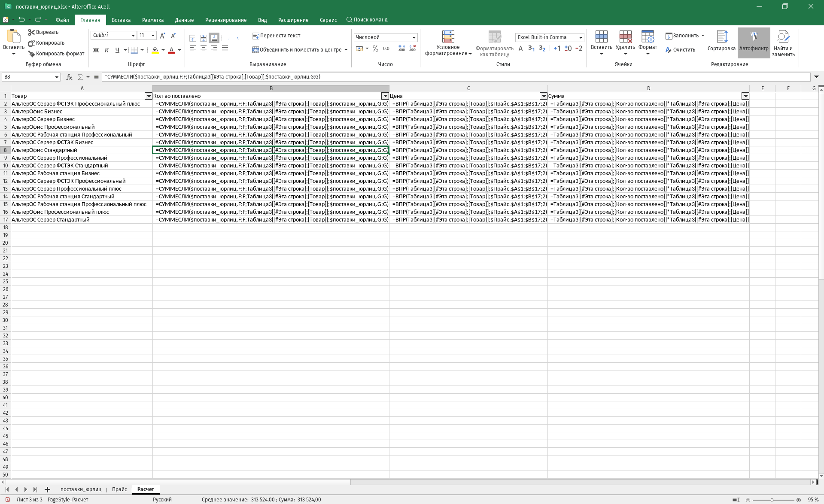
Task: Increase font size with large A icon
Action: pyautogui.click(x=163, y=36)
